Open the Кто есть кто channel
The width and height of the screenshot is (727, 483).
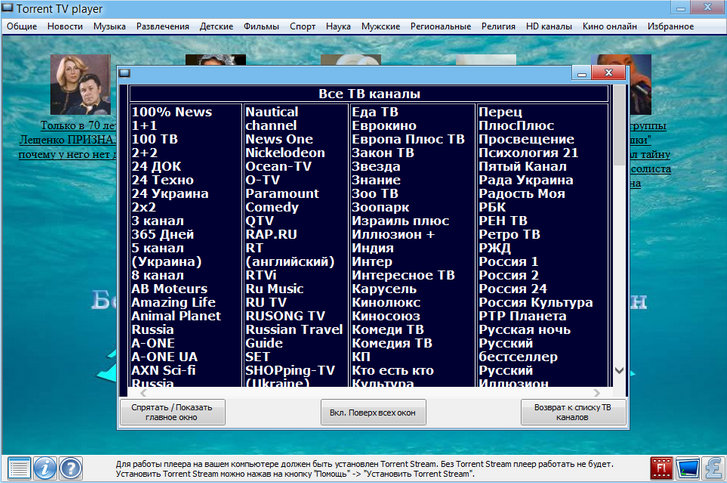click(393, 370)
